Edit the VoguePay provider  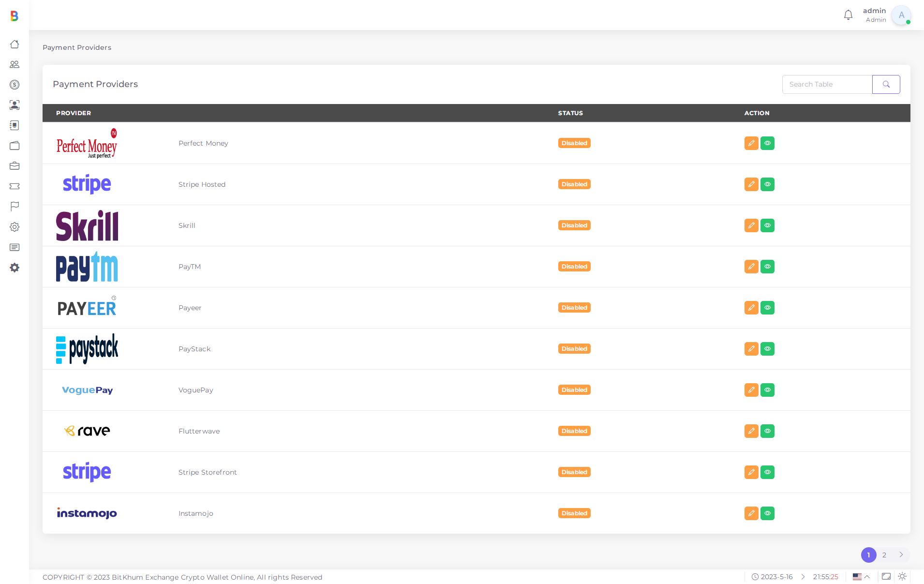pos(751,390)
